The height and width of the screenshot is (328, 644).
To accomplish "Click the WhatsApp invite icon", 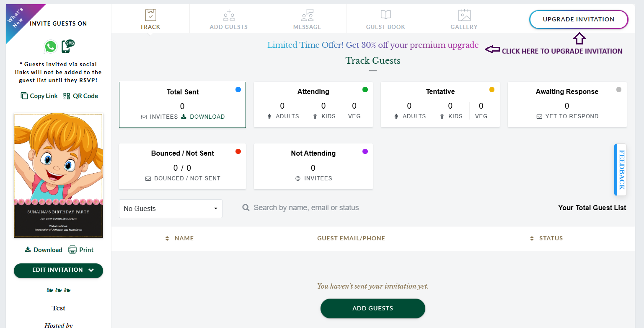I will pos(51,47).
